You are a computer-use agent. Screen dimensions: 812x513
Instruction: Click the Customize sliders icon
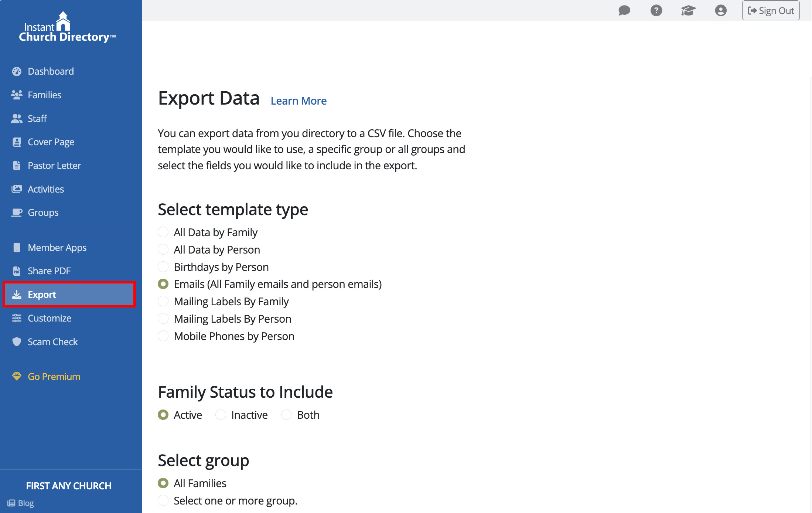point(17,318)
